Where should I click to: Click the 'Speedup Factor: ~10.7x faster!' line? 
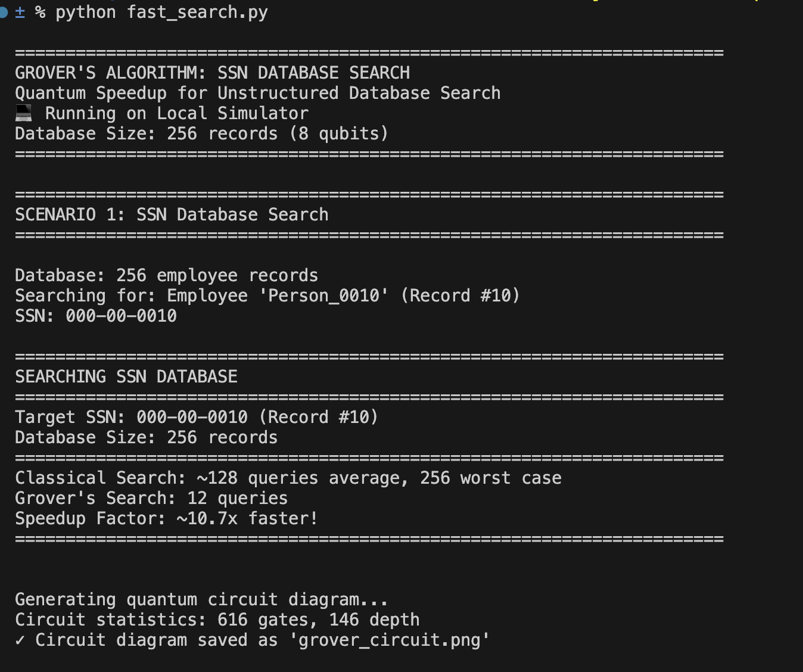pyautogui.click(x=167, y=518)
